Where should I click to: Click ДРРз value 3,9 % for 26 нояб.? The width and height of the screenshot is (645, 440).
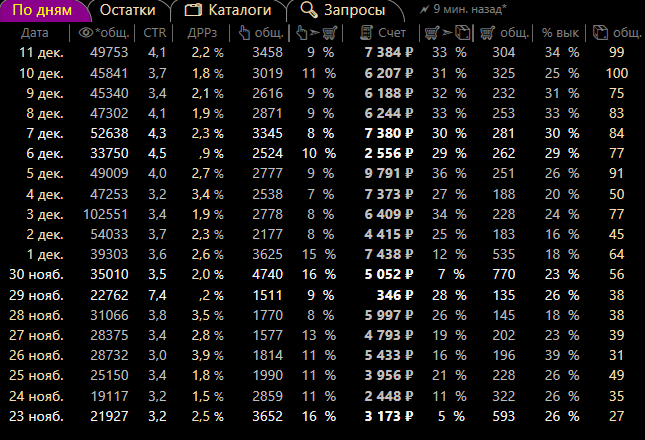click(207, 355)
